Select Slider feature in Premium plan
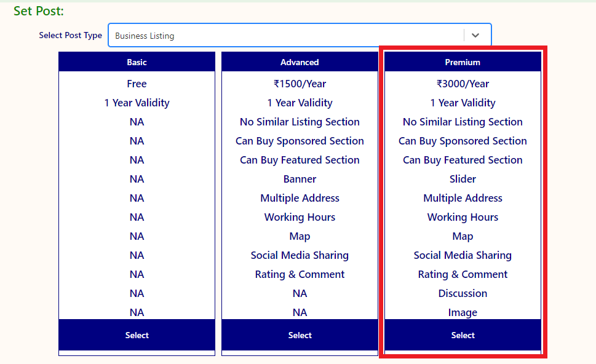 coord(463,179)
